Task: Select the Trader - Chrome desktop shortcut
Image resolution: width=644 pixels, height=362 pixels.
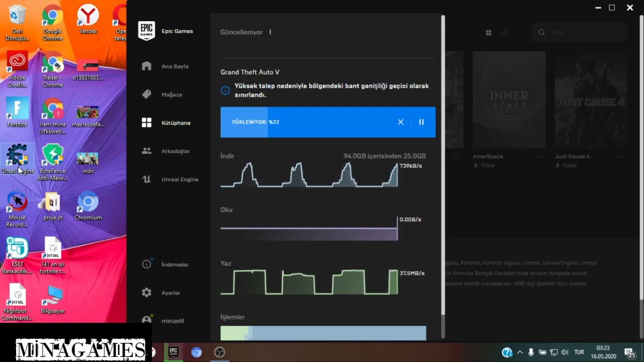Action: pyautogui.click(x=52, y=69)
